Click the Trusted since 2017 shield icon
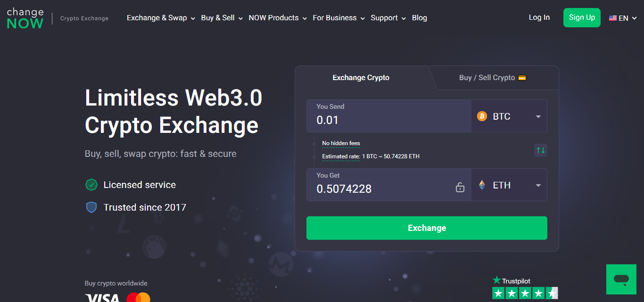 click(91, 207)
